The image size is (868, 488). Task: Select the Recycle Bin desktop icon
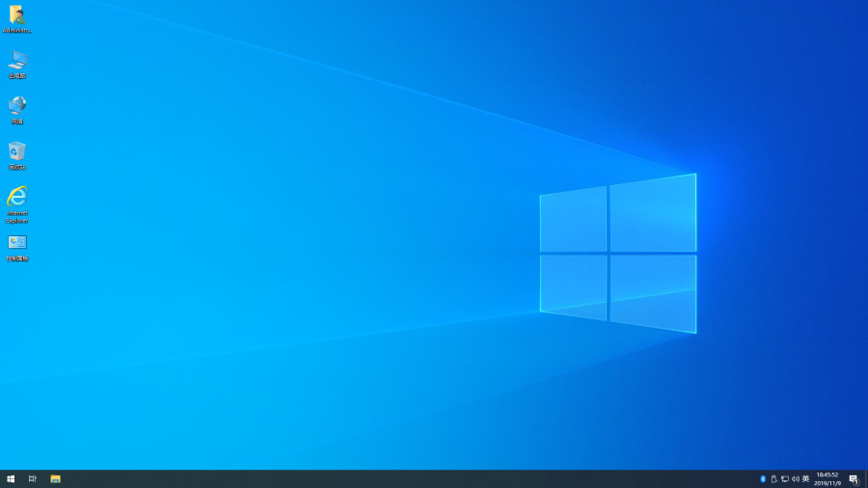pos(17,155)
